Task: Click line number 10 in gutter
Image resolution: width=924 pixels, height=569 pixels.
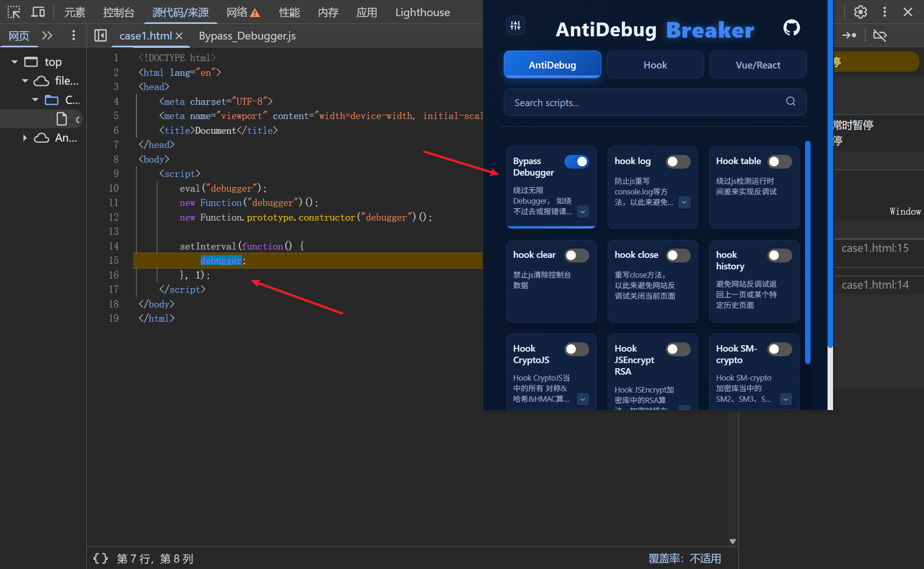Action: (x=113, y=188)
